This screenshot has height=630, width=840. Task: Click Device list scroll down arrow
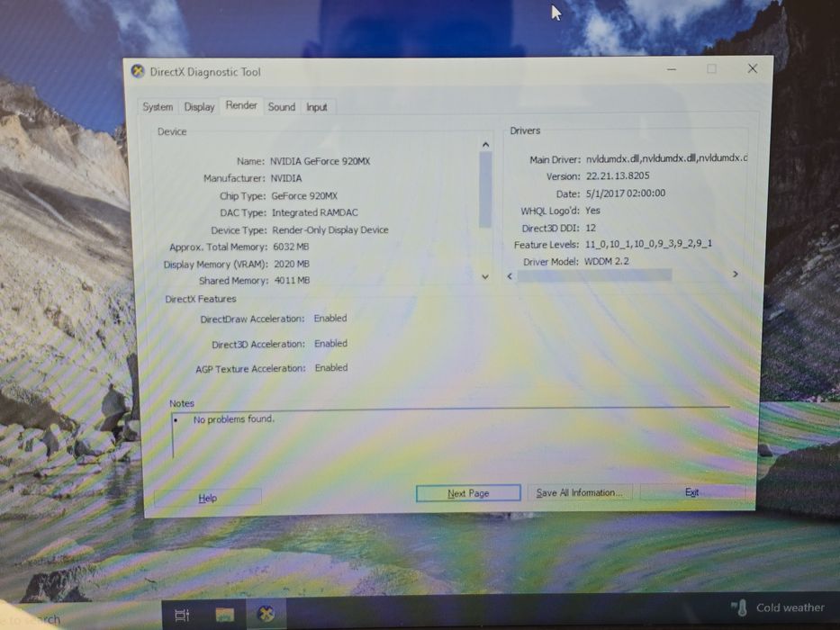click(485, 276)
